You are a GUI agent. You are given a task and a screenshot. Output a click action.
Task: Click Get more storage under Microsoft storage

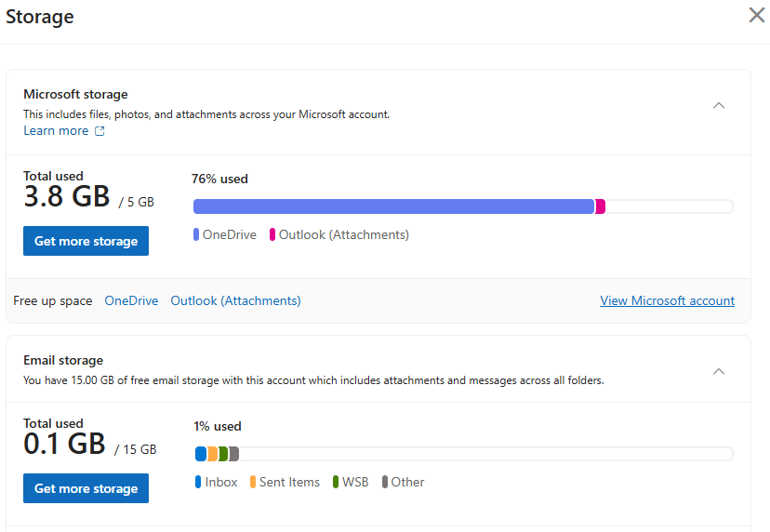[86, 241]
